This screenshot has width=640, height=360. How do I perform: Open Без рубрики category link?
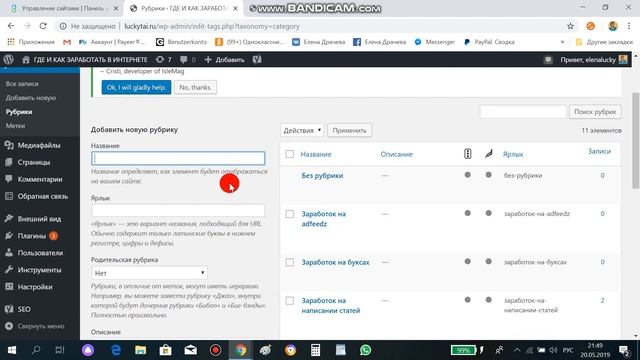[x=322, y=176]
